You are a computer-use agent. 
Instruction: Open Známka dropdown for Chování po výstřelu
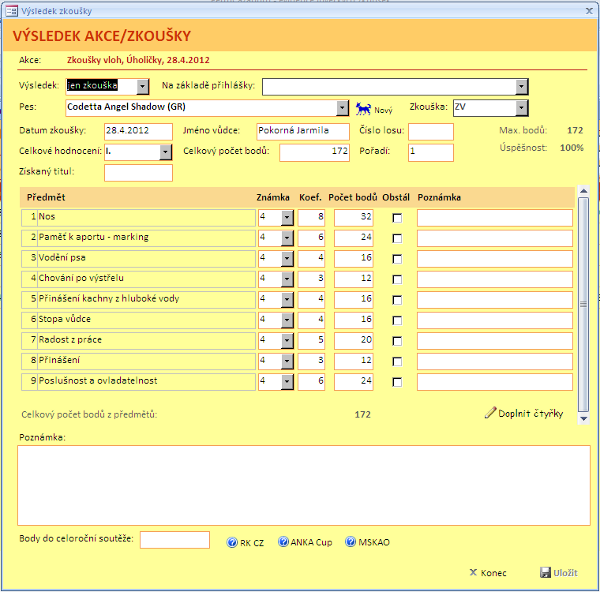pyautogui.click(x=287, y=279)
